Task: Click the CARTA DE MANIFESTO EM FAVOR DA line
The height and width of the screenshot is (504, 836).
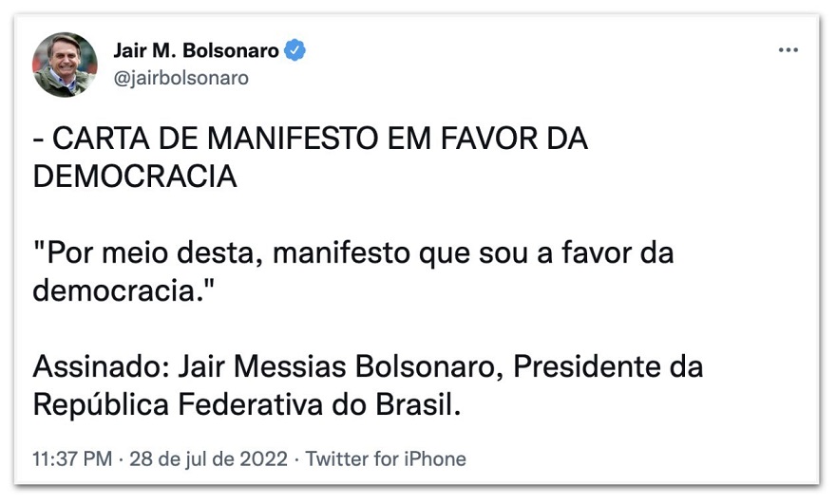Action: 310,139
